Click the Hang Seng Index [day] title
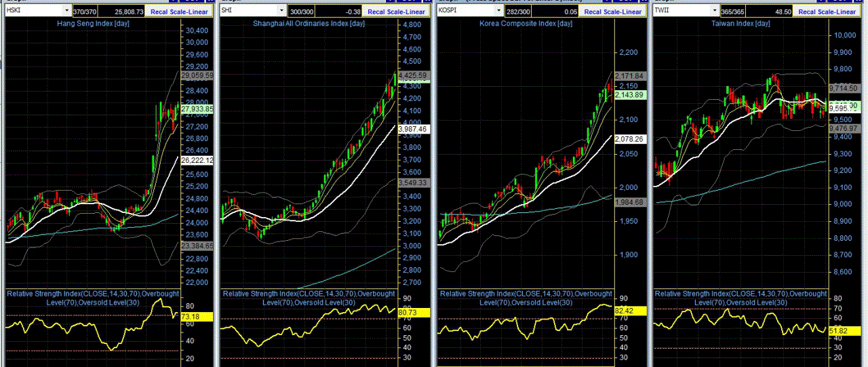This screenshot has width=868, height=367. tap(94, 24)
